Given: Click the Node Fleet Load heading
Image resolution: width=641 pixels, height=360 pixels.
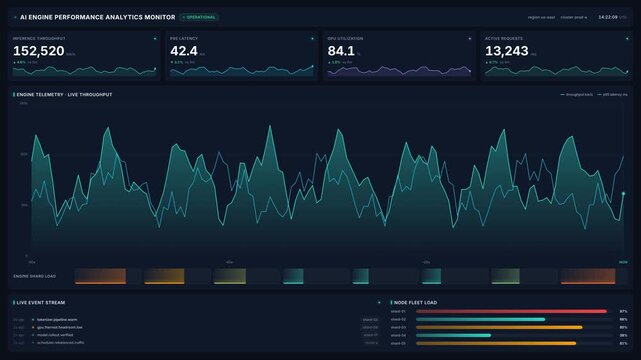Looking at the screenshot, I should [x=415, y=303].
